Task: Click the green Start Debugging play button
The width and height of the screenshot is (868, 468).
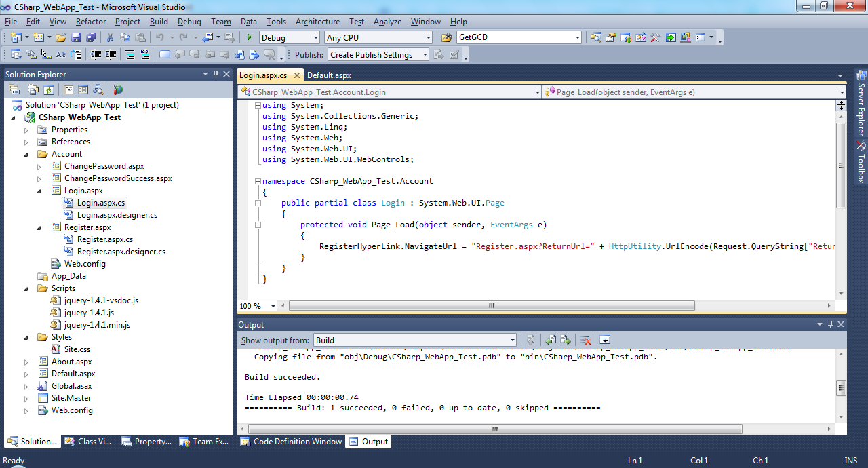Action: [x=250, y=38]
